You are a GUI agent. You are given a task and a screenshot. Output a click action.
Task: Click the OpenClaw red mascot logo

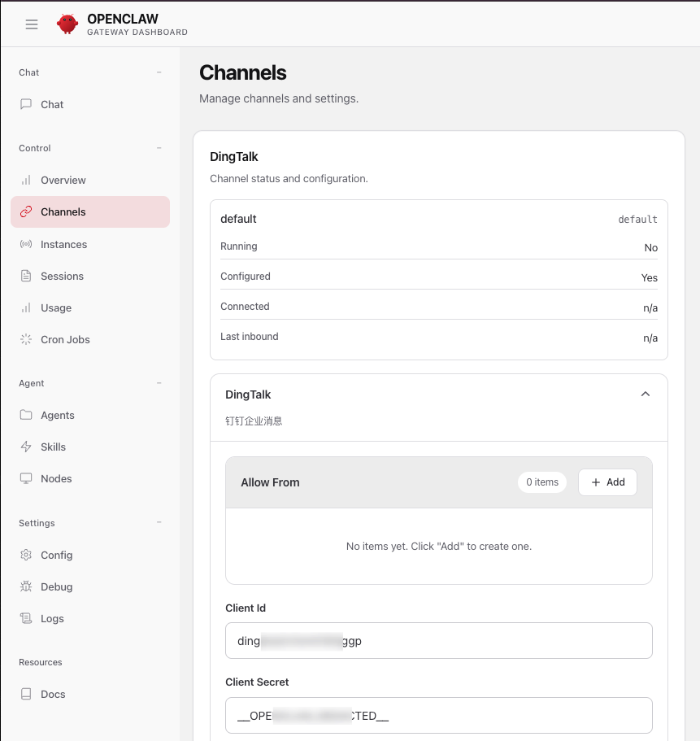coord(67,24)
